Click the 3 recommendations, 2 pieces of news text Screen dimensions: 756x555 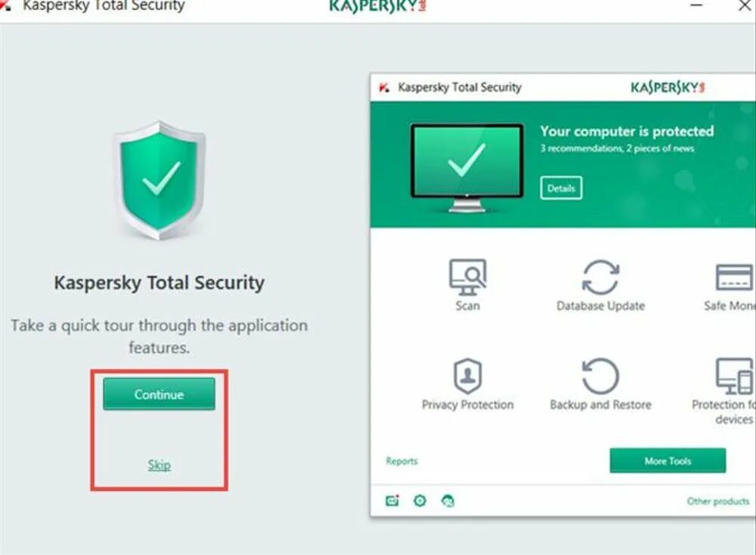click(617, 148)
